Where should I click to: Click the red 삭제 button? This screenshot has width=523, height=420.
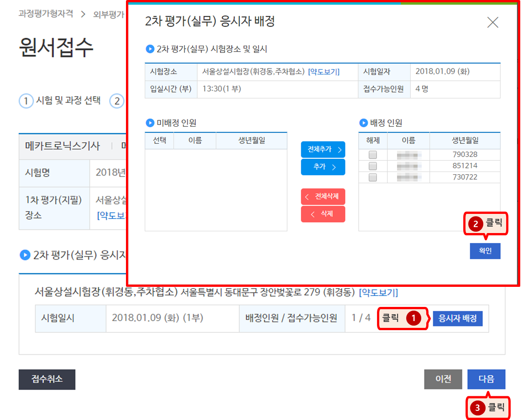(323, 214)
